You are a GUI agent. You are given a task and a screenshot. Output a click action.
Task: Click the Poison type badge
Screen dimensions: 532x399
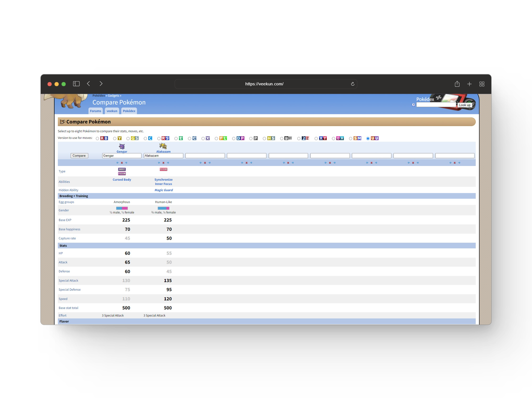[122, 174]
